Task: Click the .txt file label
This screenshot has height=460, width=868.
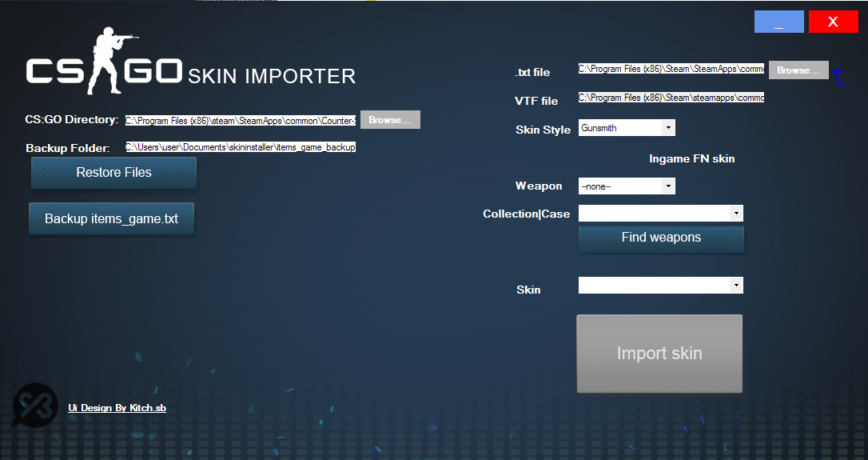Action: click(532, 72)
